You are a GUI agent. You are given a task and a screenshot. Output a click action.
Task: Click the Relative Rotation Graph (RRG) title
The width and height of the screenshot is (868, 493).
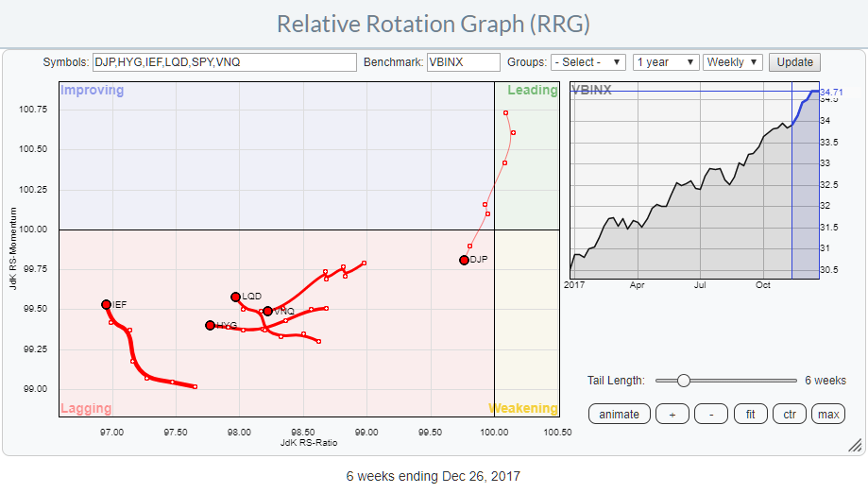click(x=434, y=25)
